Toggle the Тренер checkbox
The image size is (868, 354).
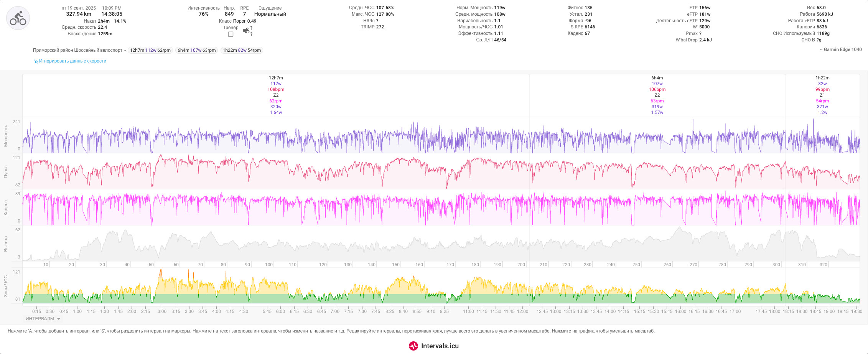tap(231, 34)
